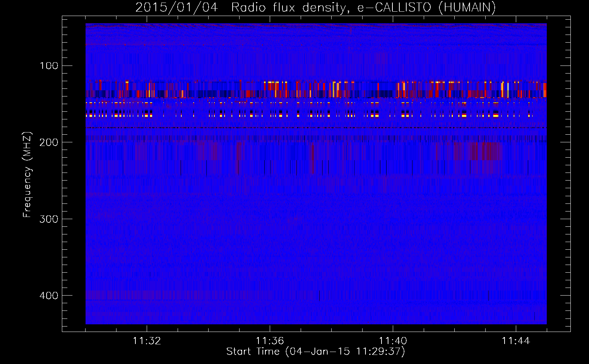Click the 11:40 time tick label
This screenshot has height=364, width=589.
pos(393,341)
